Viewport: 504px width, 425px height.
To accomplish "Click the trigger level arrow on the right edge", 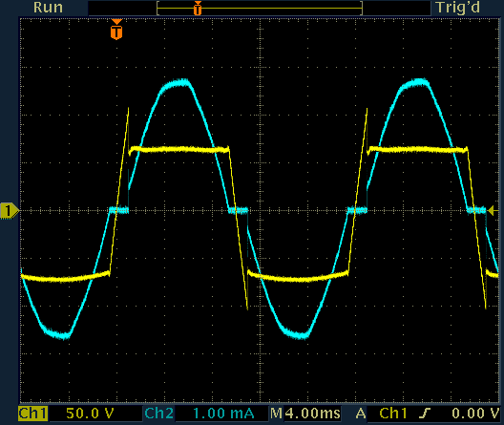I will click(x=493, y=211).
